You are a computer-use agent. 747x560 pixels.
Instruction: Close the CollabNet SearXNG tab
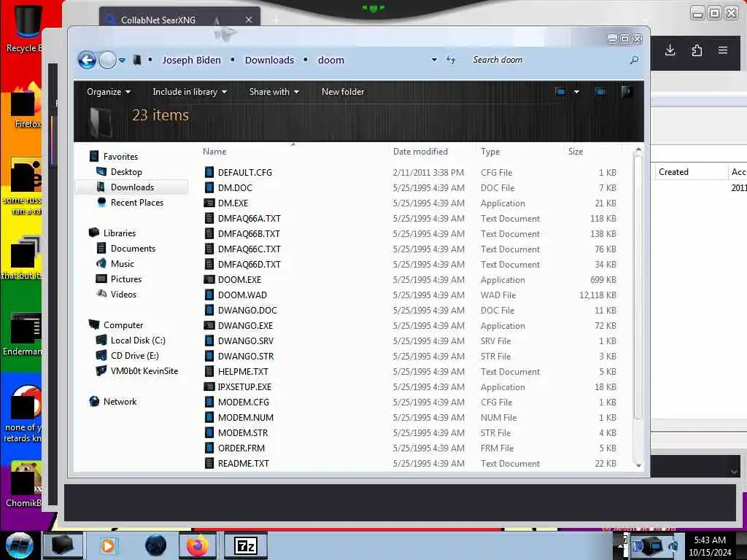pos(249,20)
